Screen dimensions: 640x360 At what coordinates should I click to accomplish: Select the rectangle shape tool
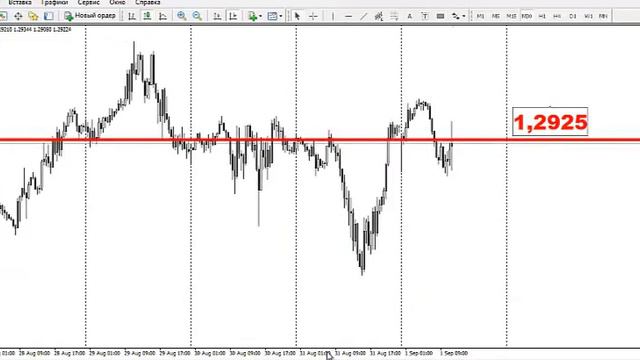pos(440,16)
